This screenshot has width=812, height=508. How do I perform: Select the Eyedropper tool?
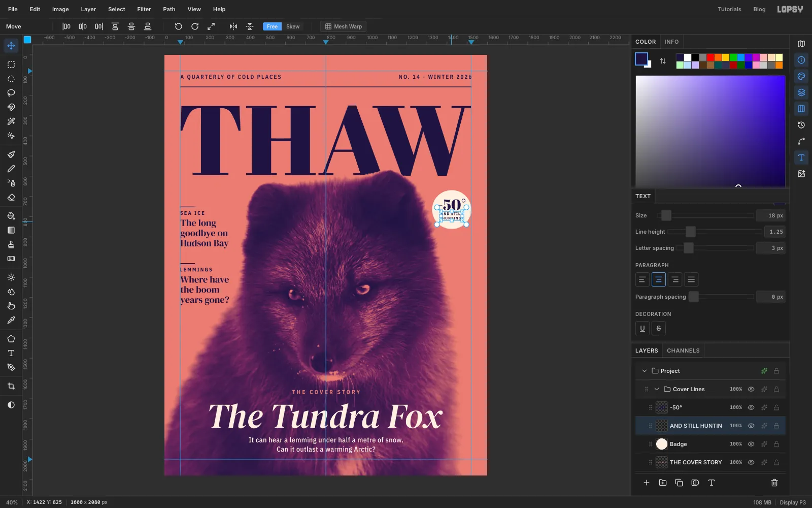tap(11, 320)
